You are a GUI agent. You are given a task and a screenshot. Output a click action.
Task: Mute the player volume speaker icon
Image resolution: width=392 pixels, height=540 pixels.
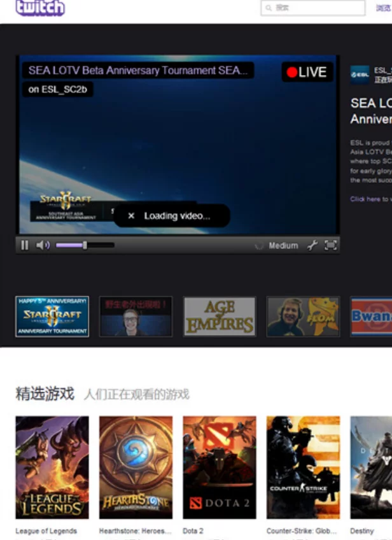[x=43, y=245]
